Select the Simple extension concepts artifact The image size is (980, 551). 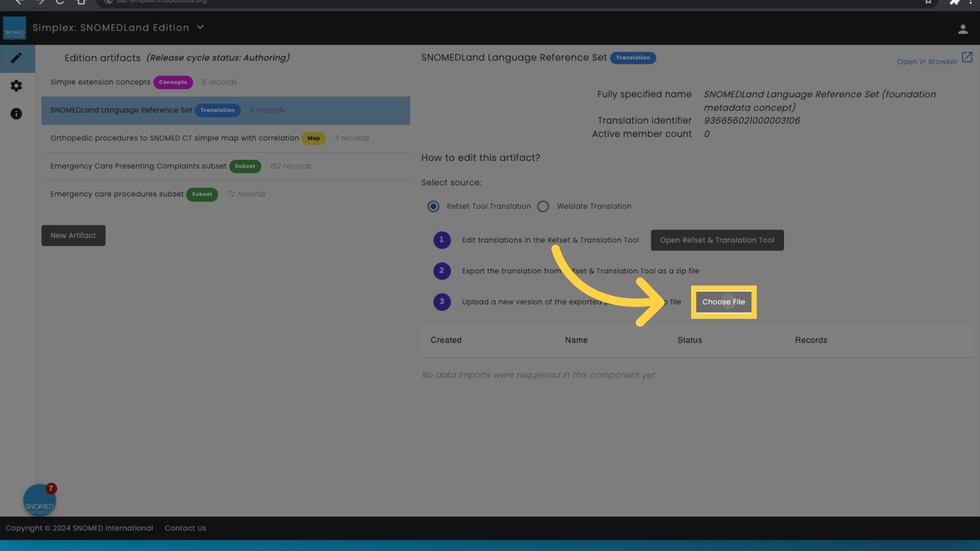click(x=100, y=82)
